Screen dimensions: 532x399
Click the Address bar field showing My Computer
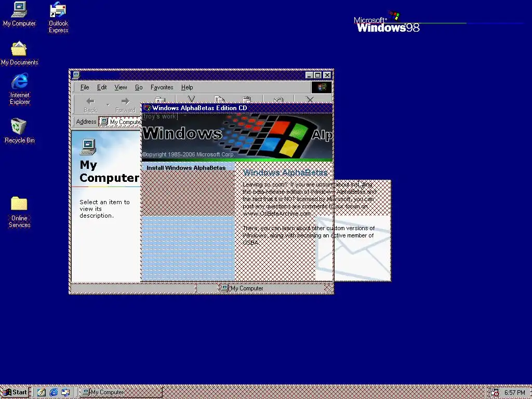click(x=120, y=122)
